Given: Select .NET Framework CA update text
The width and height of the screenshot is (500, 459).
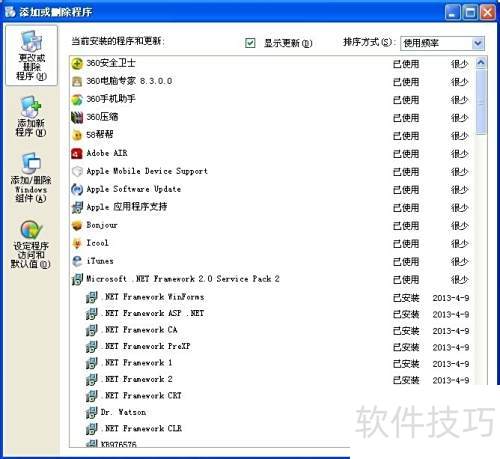Looking at the screenshot, I should tap(139, 330).
